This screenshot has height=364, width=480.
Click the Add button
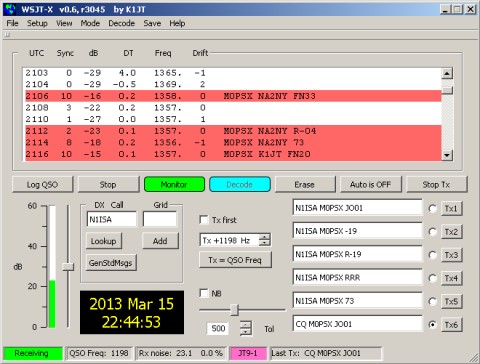(x=160, y=241)
